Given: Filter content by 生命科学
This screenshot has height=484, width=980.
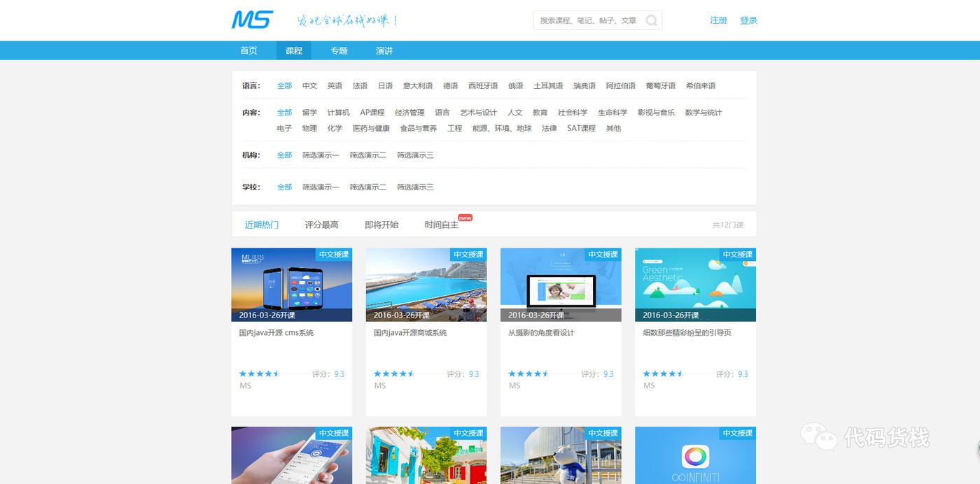Looking at the screenshot, I should click(x=612, y=112).
